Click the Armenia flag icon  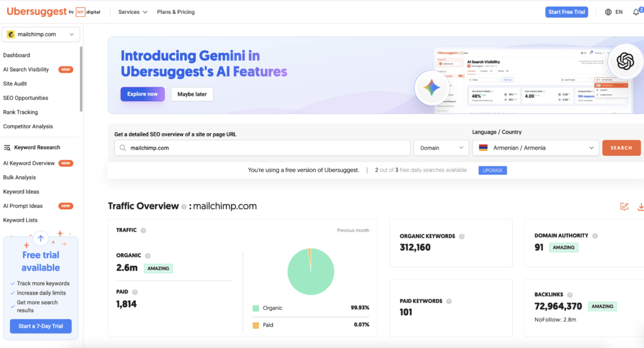[484, 148]
